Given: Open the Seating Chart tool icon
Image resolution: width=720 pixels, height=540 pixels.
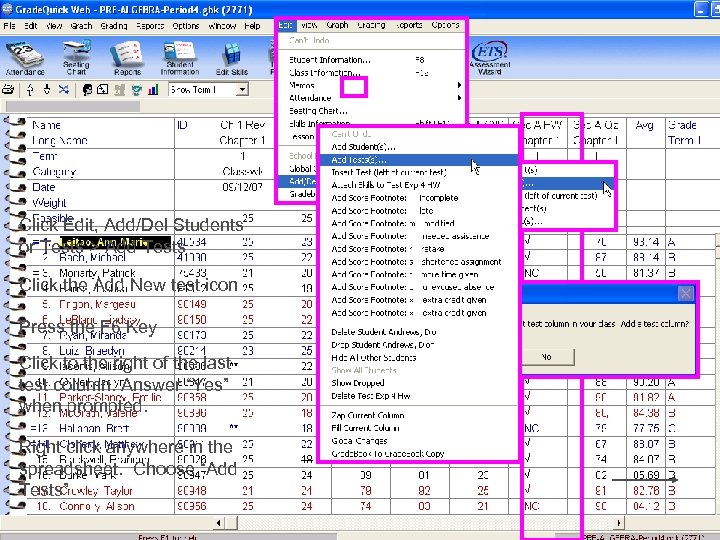Looking at the screenshot, I should click(x=76, y=58).
